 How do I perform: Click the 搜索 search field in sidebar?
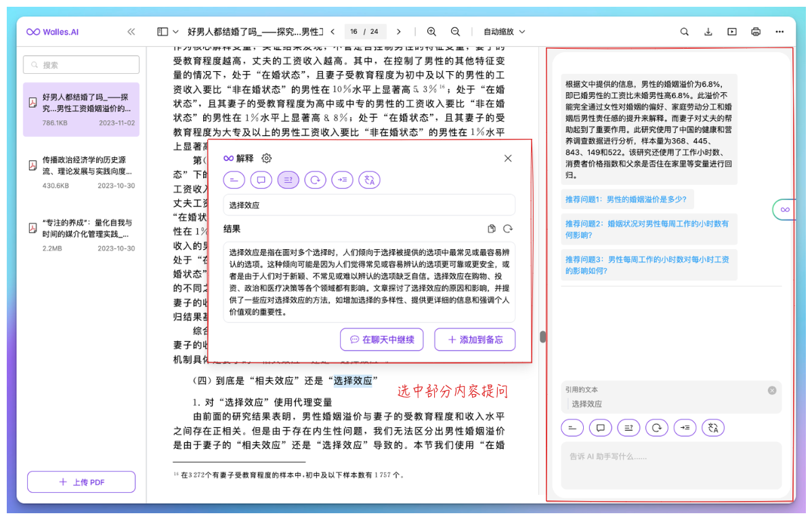81,65
